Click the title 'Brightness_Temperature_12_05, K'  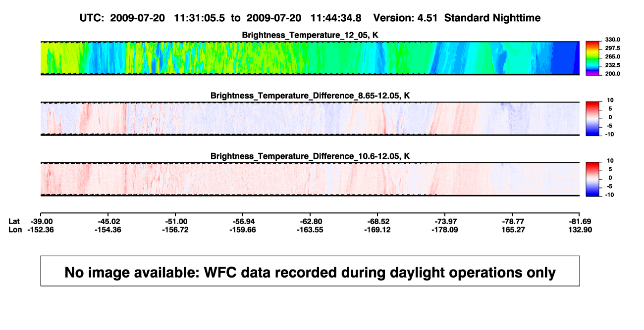[x=310, y=35]
